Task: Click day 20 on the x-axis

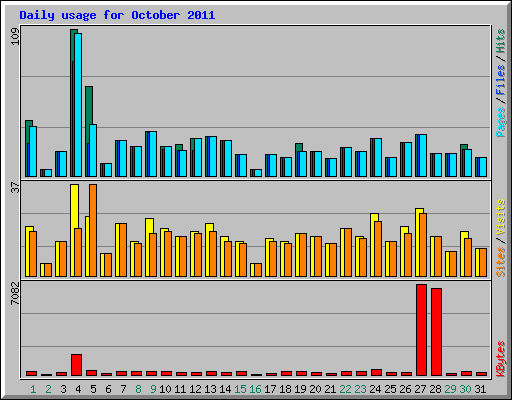Action: (x=315, y=389)
